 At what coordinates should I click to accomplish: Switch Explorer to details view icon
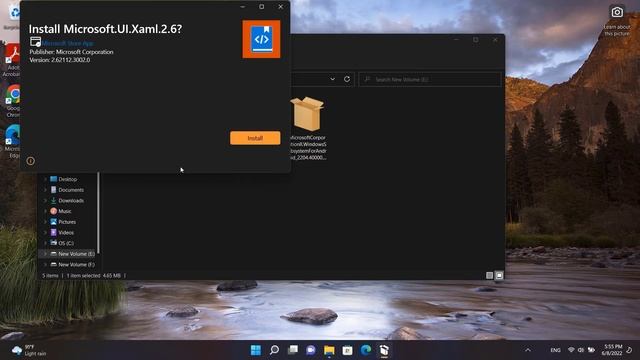tap(489, 276)
